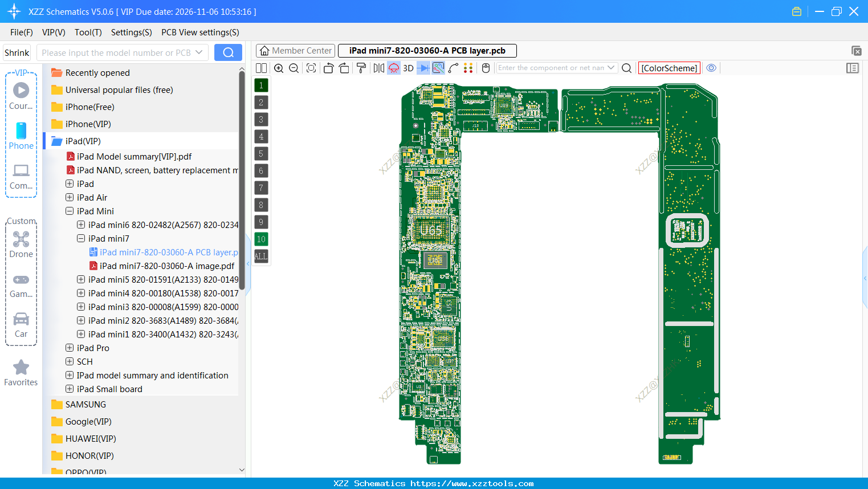
Task: Toggle PCB layer 10 in the layer list
Action: [x=261, y=239]
